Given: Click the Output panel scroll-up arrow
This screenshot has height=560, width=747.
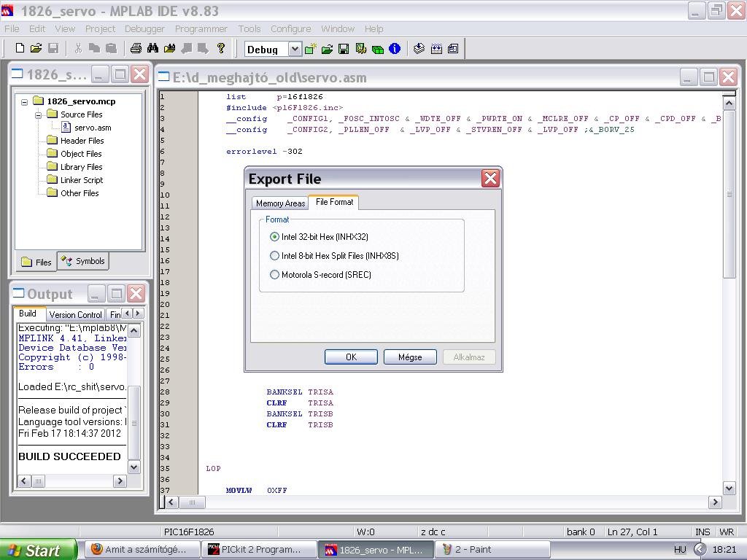Looking at the screenshot, I should [134, 330].
